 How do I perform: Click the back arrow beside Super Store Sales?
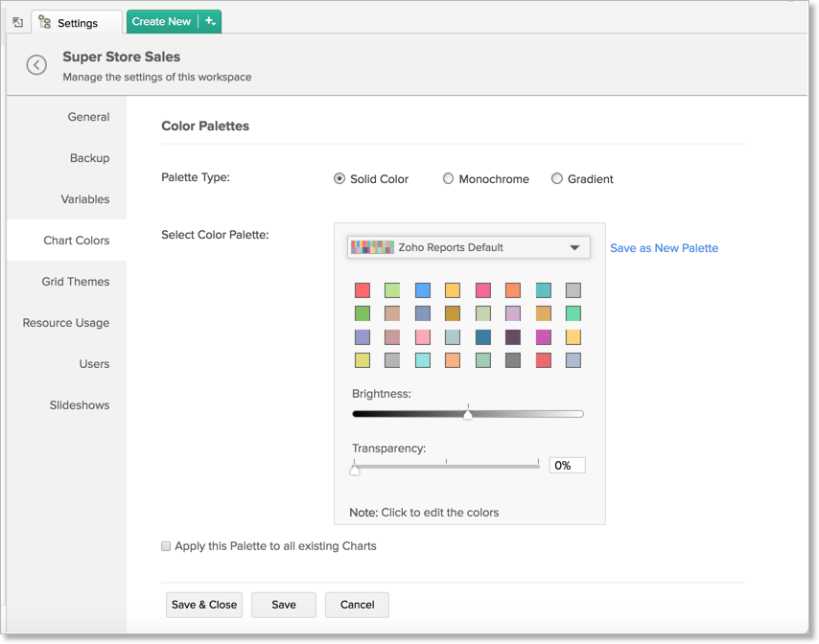(x=35, y=65)
